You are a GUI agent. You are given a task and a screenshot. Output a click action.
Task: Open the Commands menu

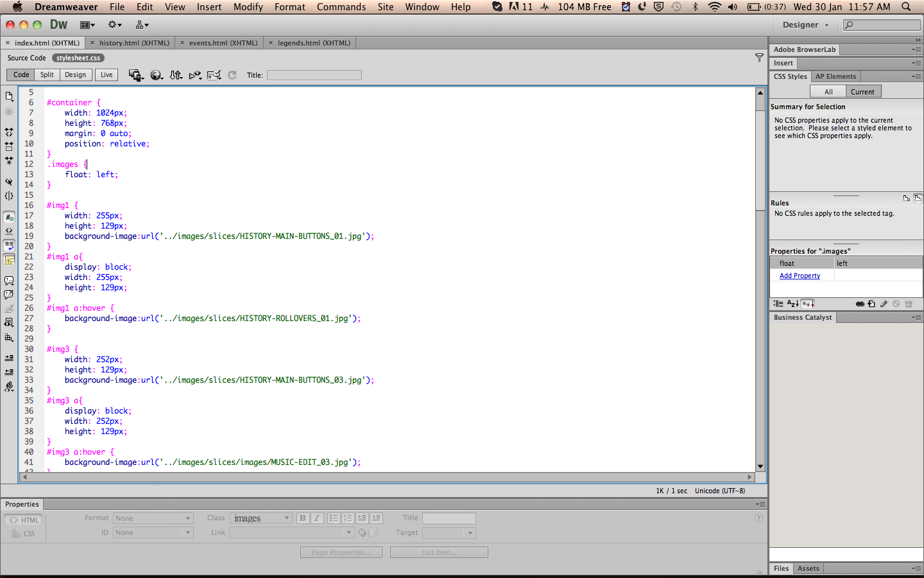click(x=341, y=7)
